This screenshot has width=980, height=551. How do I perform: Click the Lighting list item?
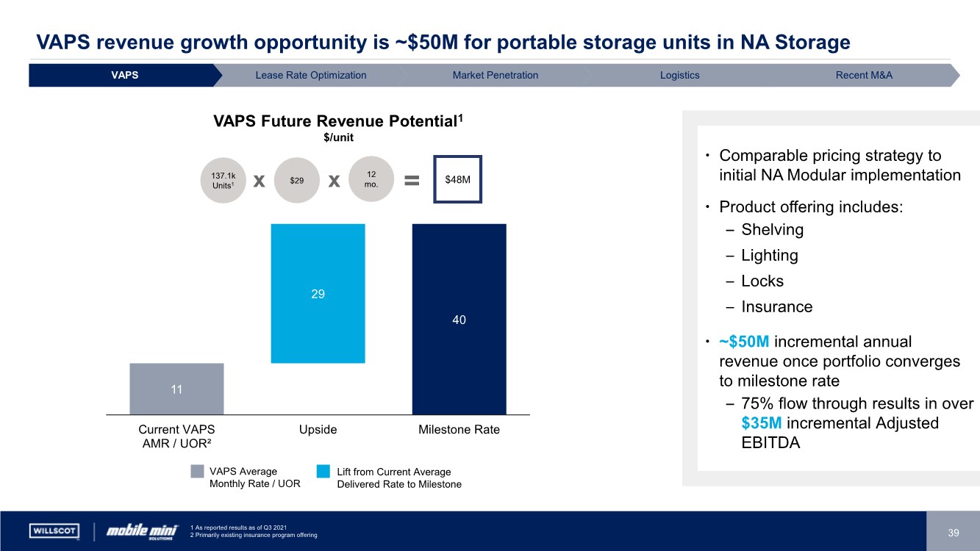pyautogui.click(x=770, y=256)
